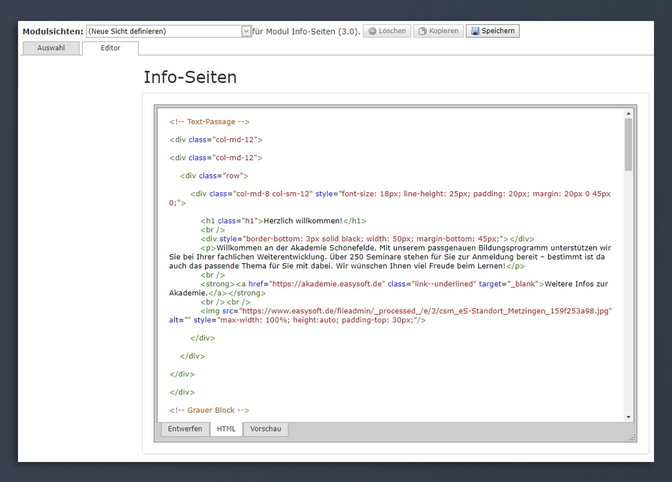The width and height of the screenshot is (672, 482).
Task: Open the Modulsichten view dropdown
Action: 246,31
